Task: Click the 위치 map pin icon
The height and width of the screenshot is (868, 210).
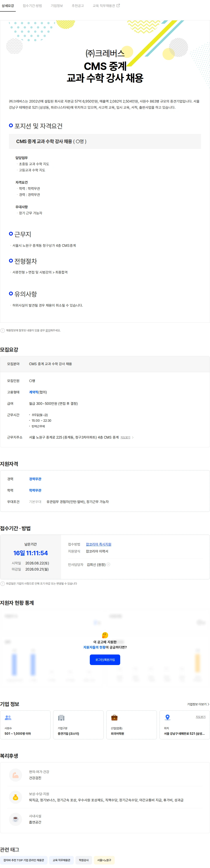Action: coord(168,718)
